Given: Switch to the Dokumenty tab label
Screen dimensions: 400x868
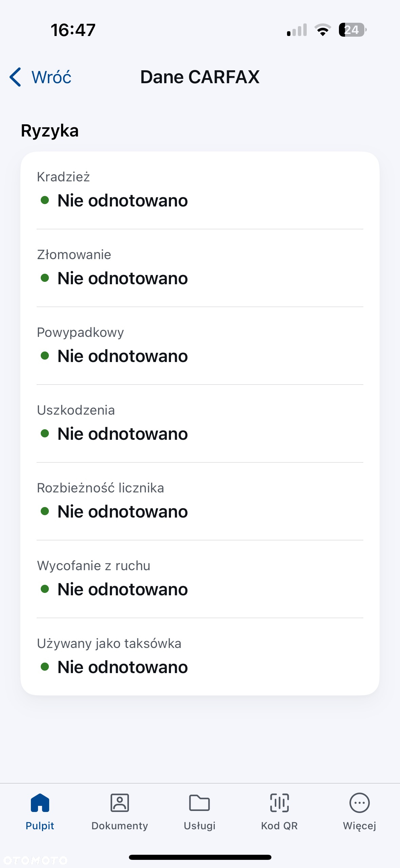Looking at the screenshot, I should coord(120,826).
